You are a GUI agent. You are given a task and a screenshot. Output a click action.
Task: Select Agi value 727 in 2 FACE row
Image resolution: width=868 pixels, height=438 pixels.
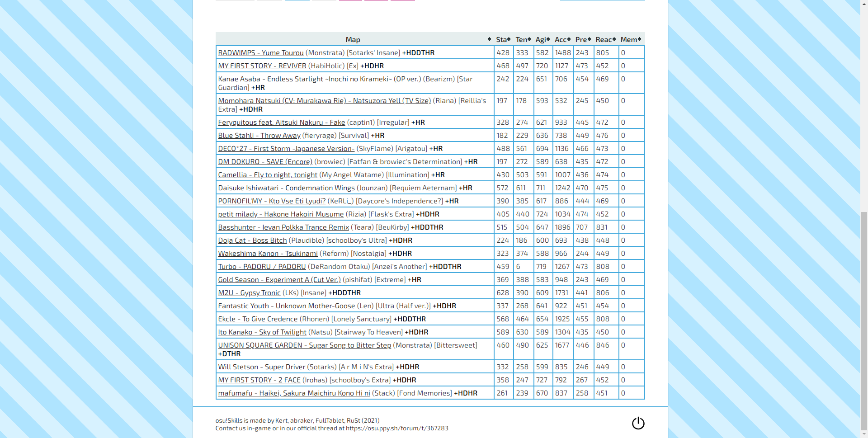(x=542, y=380)
